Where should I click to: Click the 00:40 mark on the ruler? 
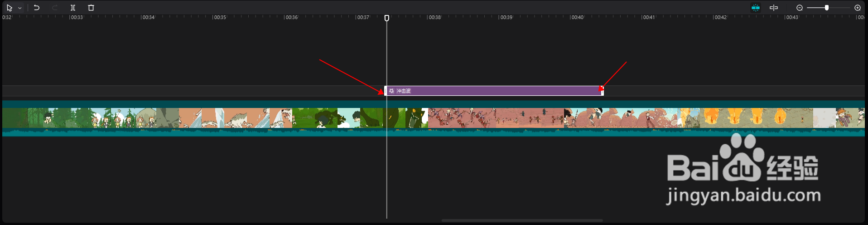click(577, 17)
